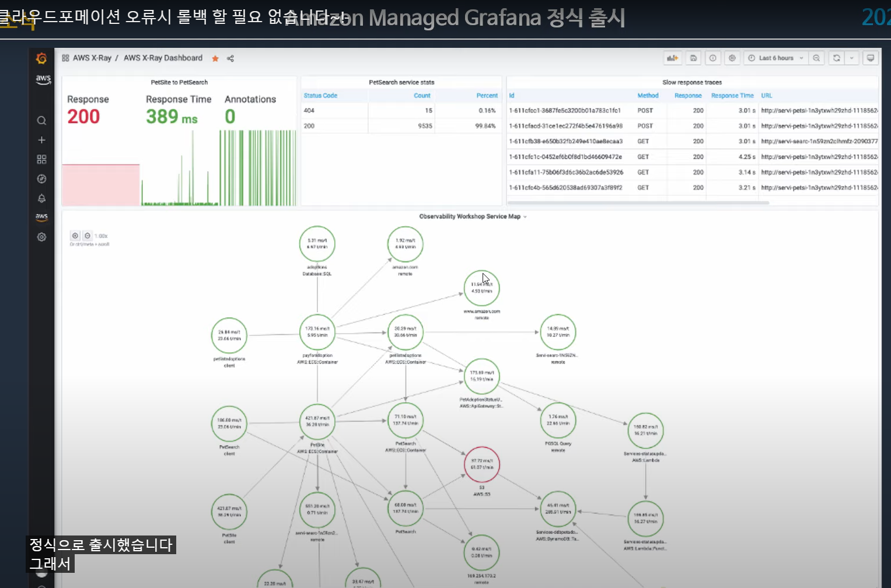The width and height of the screenshot is (891, 588).
Task: Open the Explore compass icon
Action: click(41, 179)
